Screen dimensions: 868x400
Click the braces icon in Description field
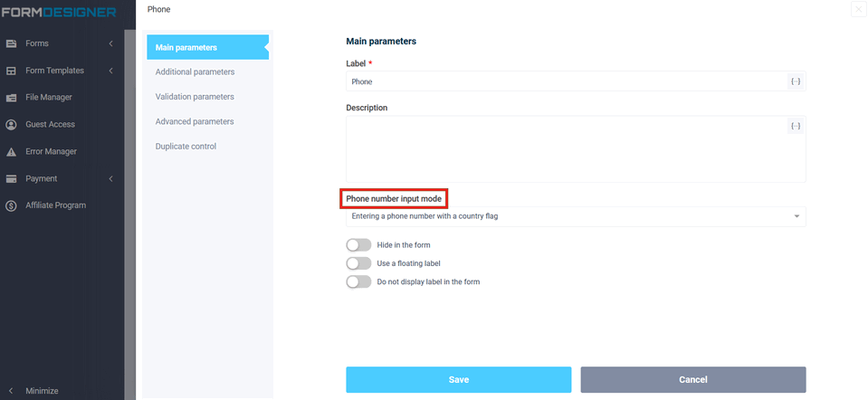pos(795,126)
